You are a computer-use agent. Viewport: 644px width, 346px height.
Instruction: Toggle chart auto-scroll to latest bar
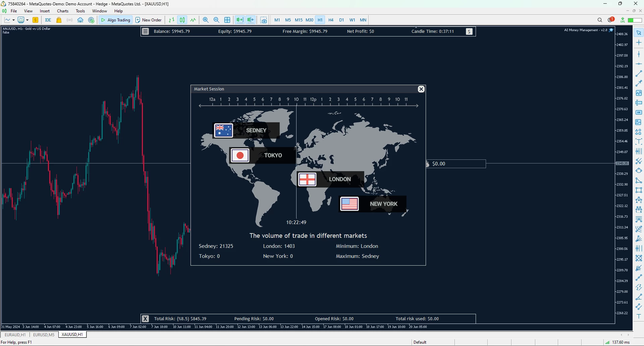click(x=239, y=20)
